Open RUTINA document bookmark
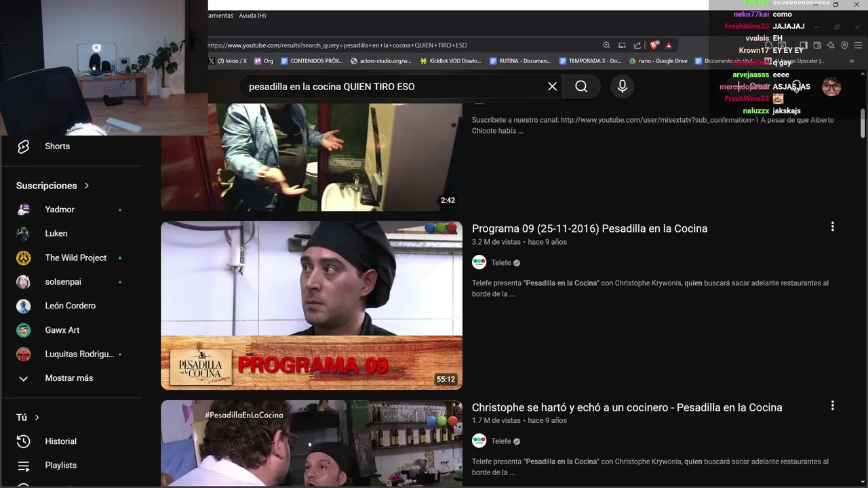Viewport: 868px width, 488px height. 520,61
